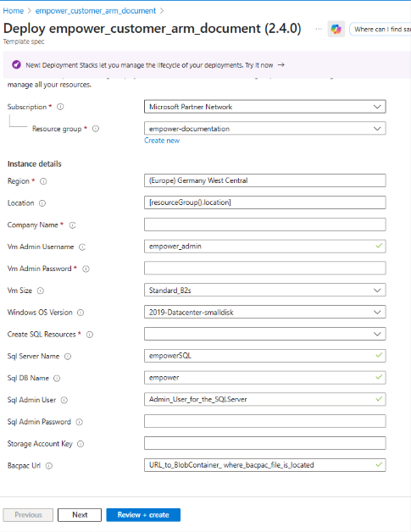Show info tooltip for Subscription
Viewport: 411px width, 532px height.
tap(60, 107)
